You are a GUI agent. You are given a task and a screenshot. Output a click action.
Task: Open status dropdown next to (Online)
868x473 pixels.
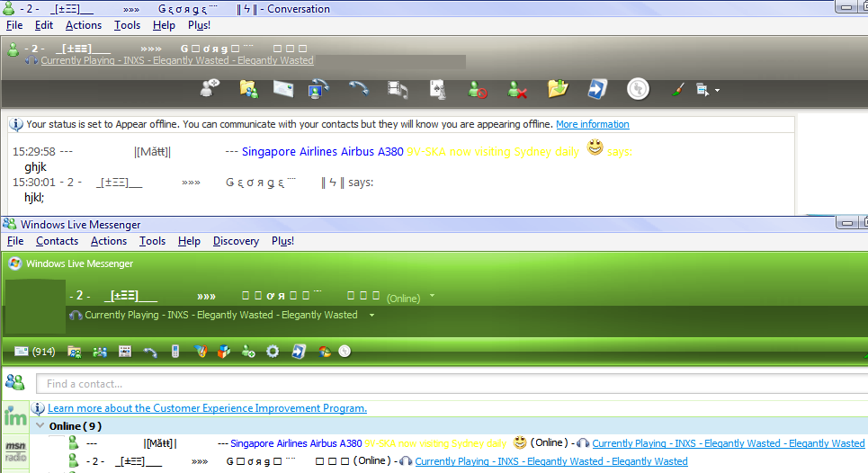point(432,296)
